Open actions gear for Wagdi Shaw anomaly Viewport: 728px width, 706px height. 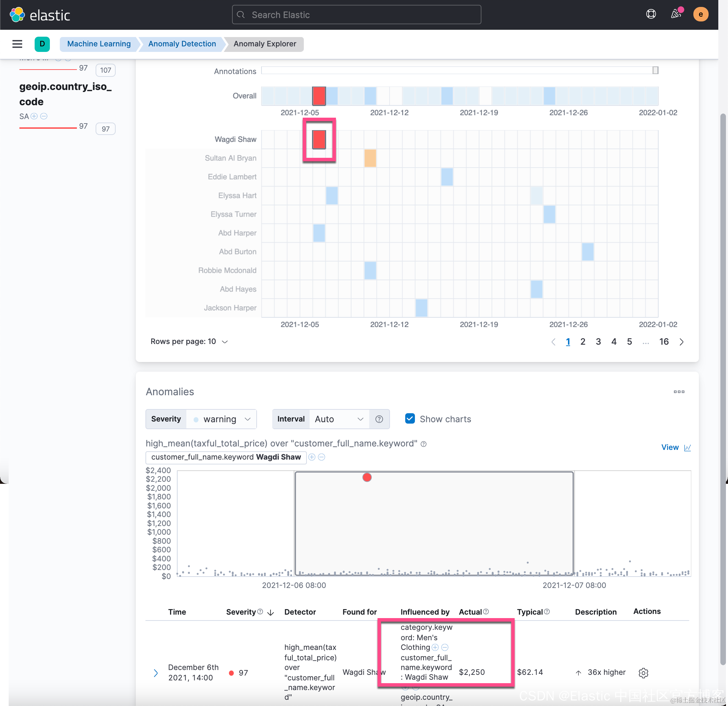pos(643,672)
